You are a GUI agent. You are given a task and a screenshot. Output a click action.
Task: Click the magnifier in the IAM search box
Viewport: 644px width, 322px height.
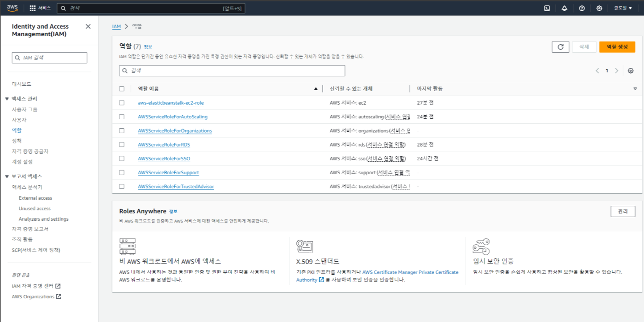click(17, 58)
